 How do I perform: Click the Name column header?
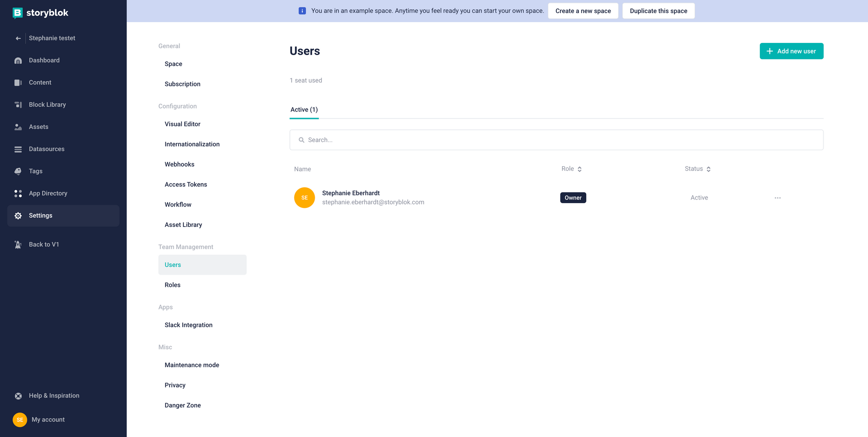click(302, 169)
